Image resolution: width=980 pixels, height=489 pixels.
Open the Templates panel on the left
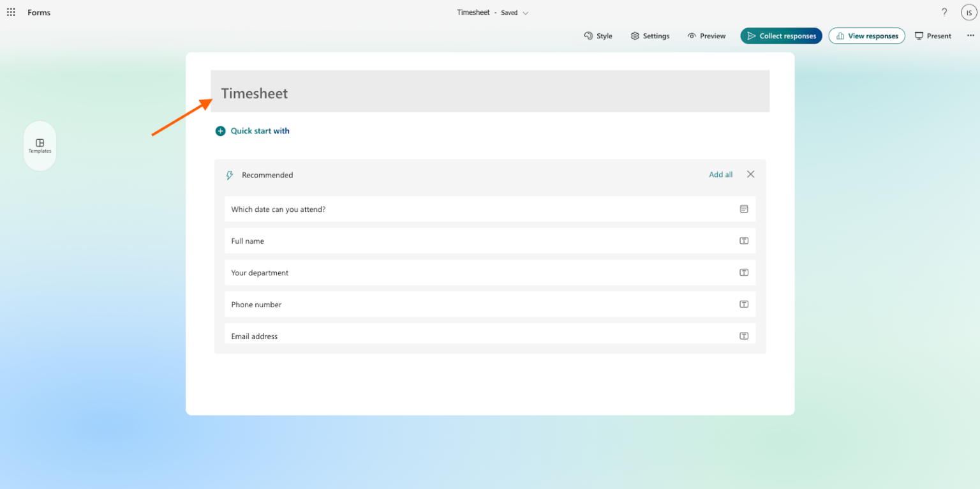40,146
